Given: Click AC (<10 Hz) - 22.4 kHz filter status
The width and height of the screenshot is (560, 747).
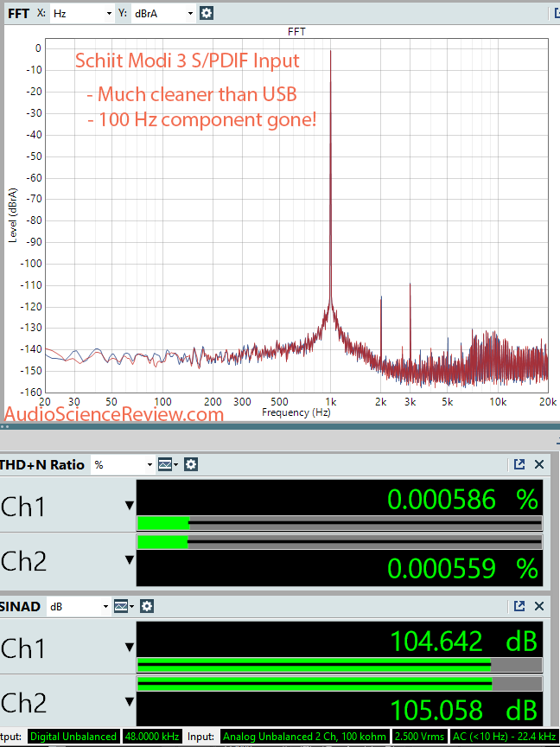Looking at the screenshot, I should pos(505,737).
